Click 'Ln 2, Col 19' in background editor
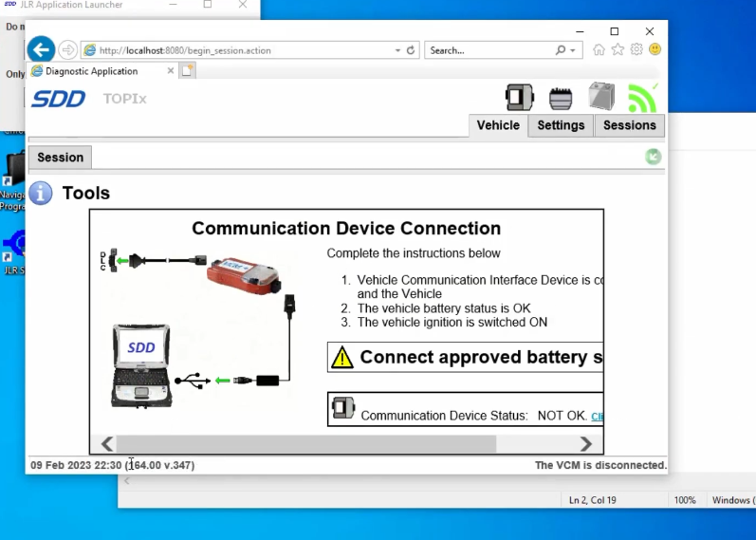756x540 pixels. coord(593,500)
